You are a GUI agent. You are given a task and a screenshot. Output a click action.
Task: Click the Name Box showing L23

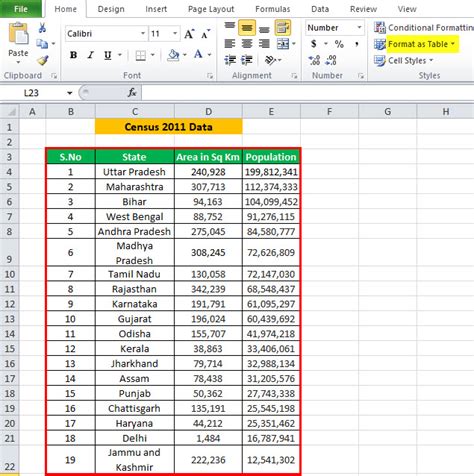tap(32, 93)
